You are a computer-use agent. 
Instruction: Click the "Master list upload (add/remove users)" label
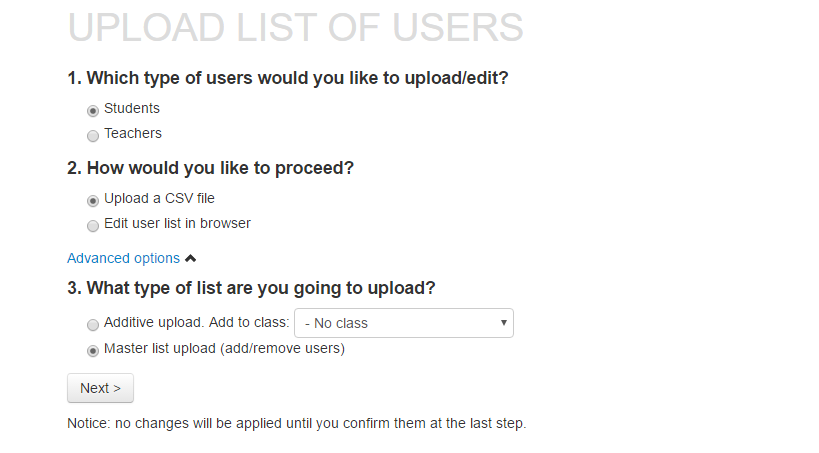[224, 349]
